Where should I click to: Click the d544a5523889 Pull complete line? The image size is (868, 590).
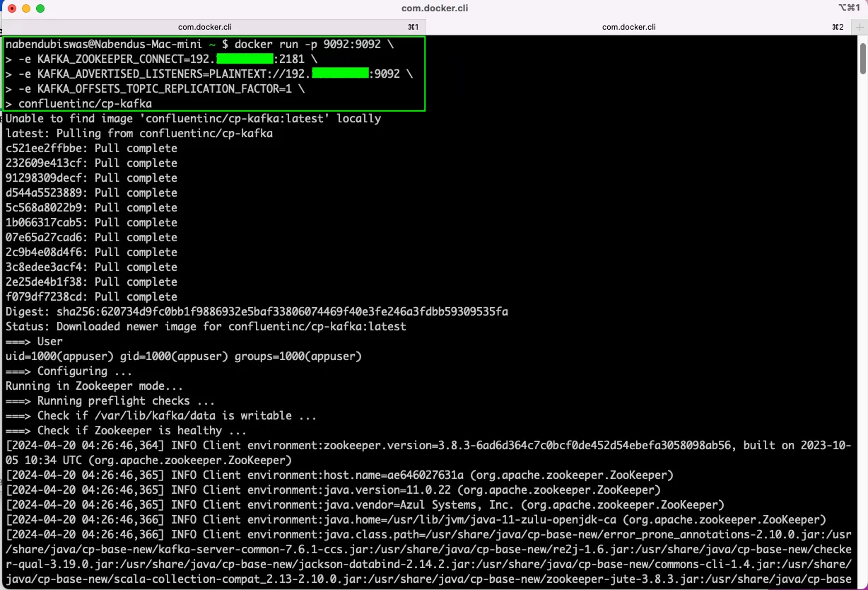click(x=91, y=192)
